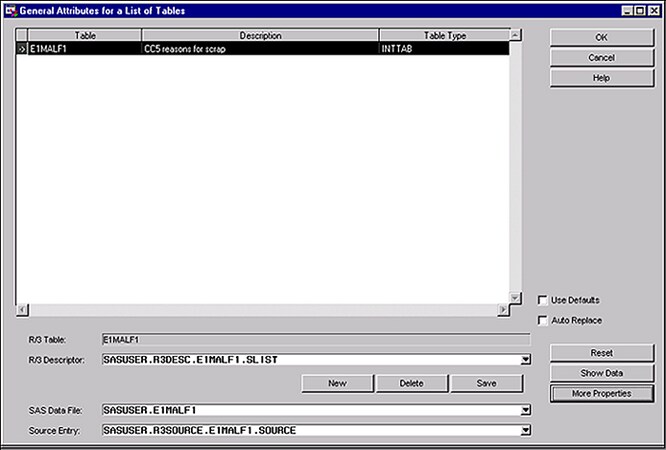Image resolution: width=666 pixels, height=450 pixels.
Task: Click the R/3 Table field E1MALF1
Action: (316, 340)
